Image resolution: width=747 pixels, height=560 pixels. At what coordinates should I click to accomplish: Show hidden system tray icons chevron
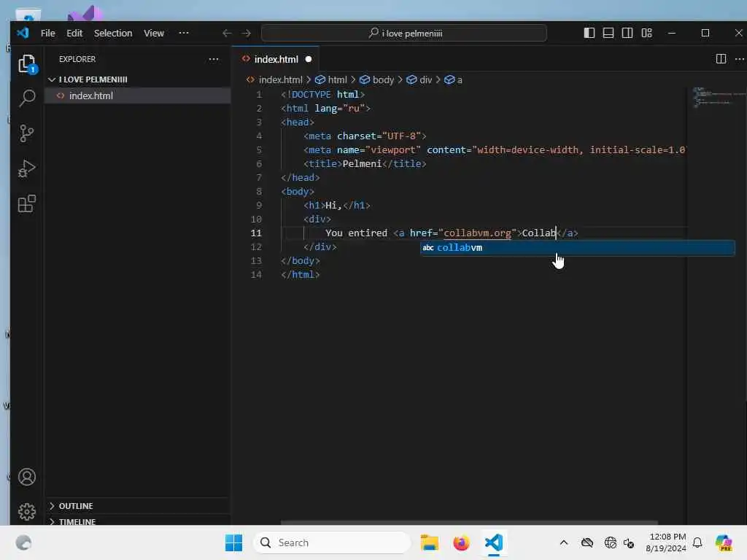564,542
